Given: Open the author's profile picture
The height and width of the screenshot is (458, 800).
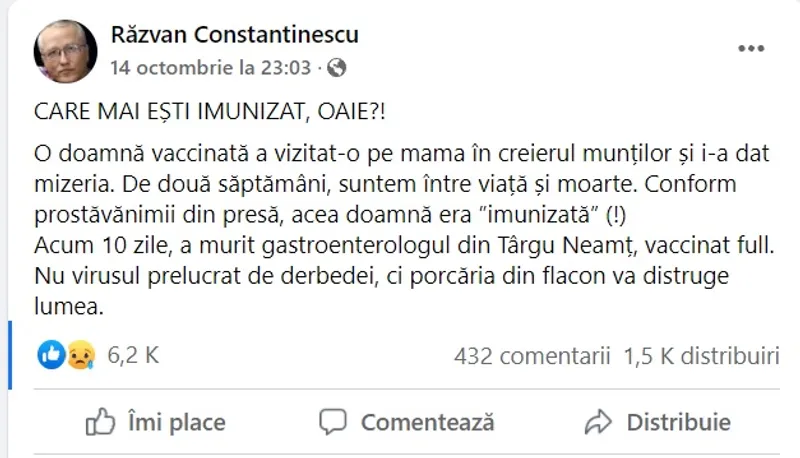Looking at the screenshot, I should (66, 52).
